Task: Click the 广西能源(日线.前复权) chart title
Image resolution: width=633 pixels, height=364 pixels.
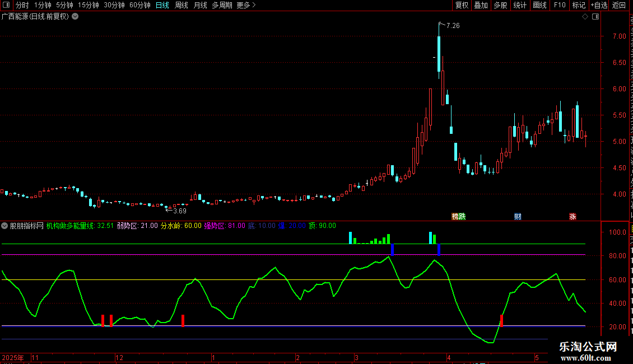Action: point(35,17)
